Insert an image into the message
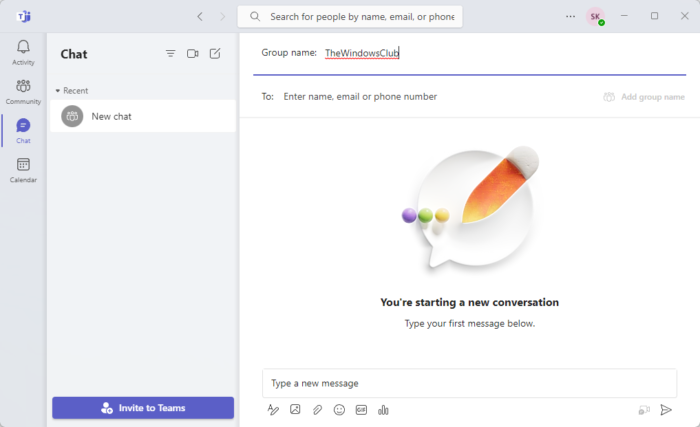 tap(295, 410)
